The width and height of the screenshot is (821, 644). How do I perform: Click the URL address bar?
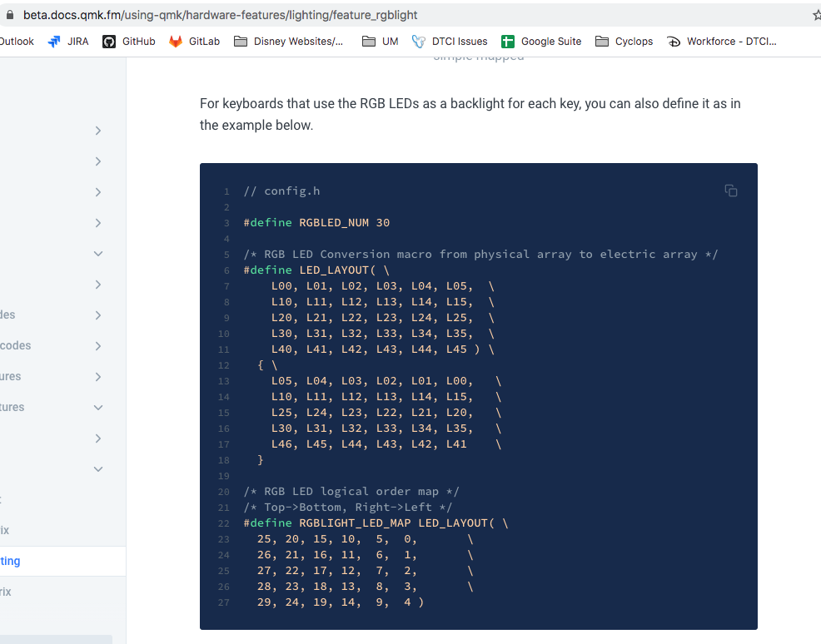[220, 15]
